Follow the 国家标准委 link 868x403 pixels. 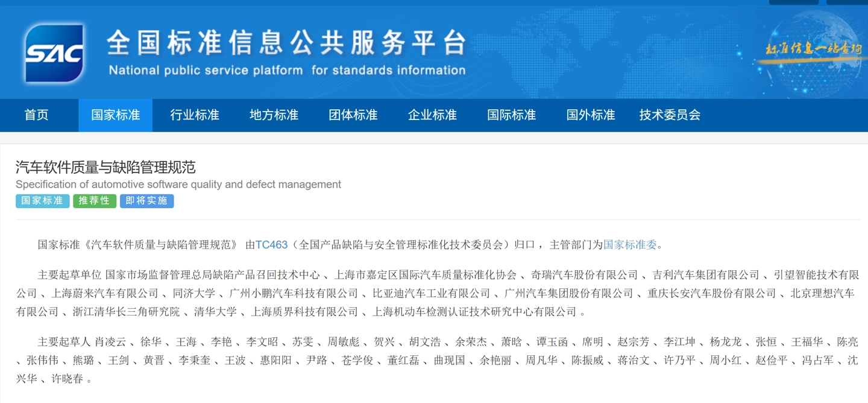coord(630,245)
